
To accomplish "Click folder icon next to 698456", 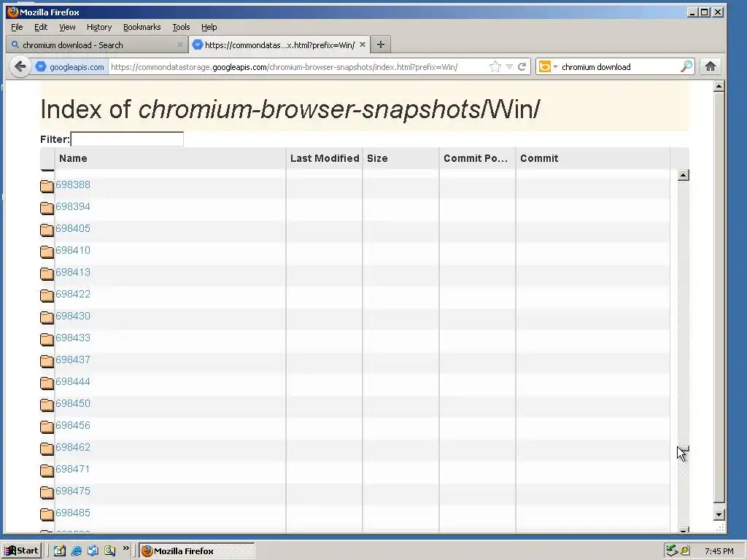I will click(47, 427).
